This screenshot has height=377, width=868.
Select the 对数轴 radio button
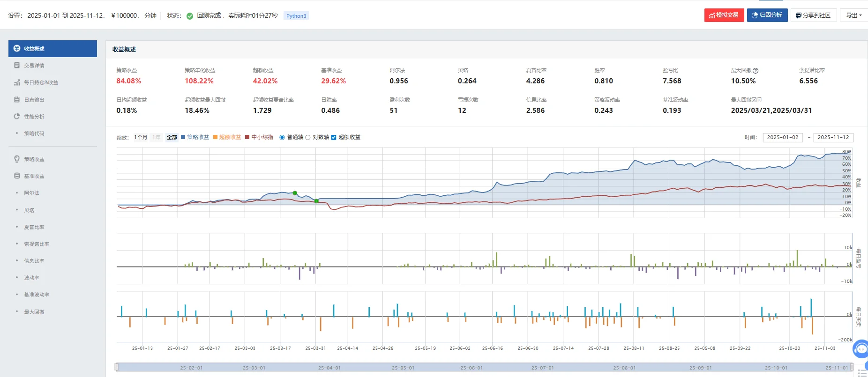308,137
